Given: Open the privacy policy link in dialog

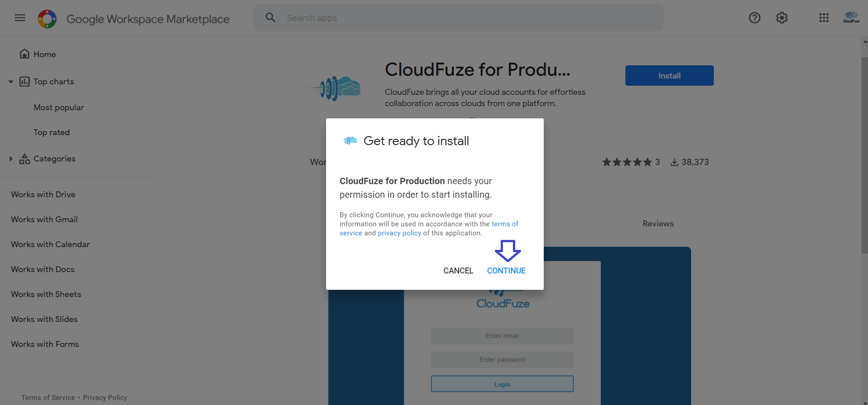Looking at the screenshot, I should click(x=400, y=233).
